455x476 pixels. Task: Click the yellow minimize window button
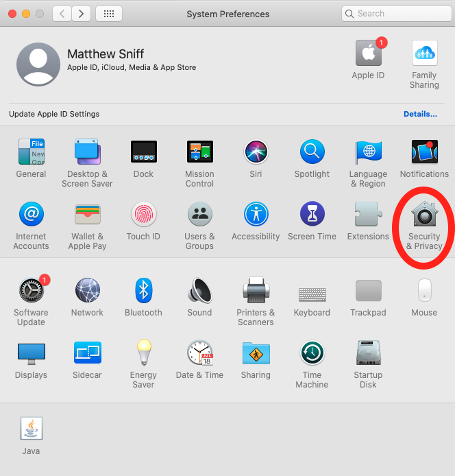tap(26, 14)
